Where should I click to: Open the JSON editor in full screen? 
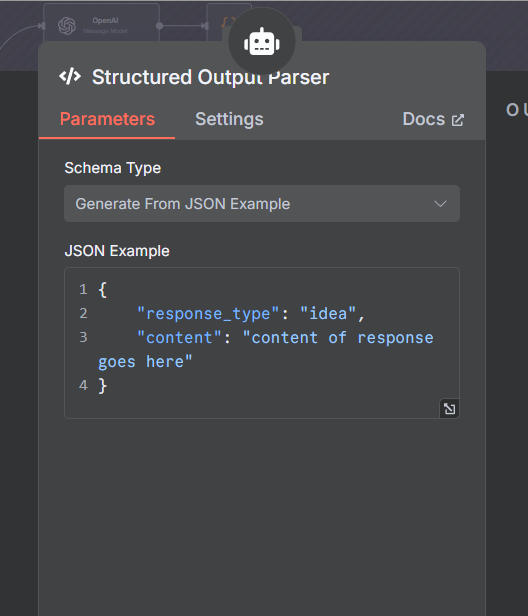449,409
